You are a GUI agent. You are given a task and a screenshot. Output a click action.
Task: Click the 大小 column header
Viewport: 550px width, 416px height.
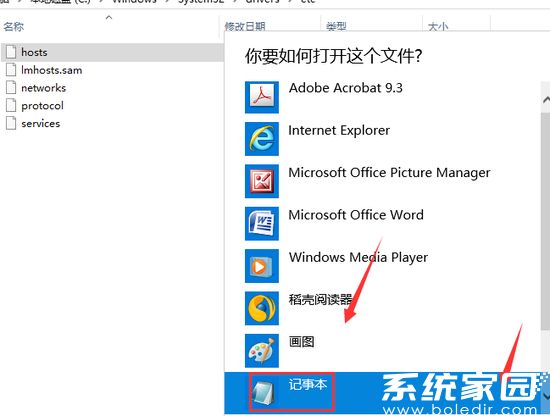[x=438, y=26]
